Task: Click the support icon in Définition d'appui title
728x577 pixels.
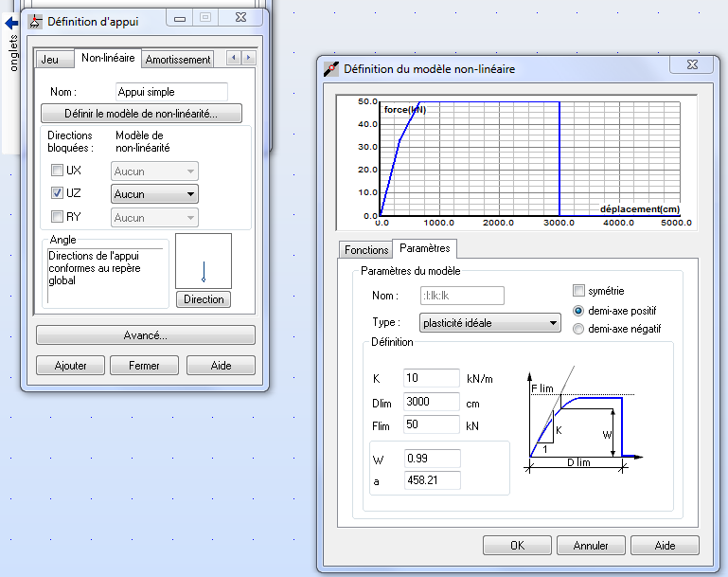Action: [35, 22]
